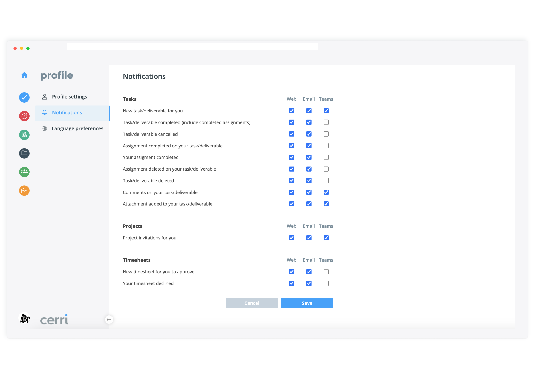Open the dark folder Projects icon
The width and height of the screenshot is (535, 392).
click(24, 153)
